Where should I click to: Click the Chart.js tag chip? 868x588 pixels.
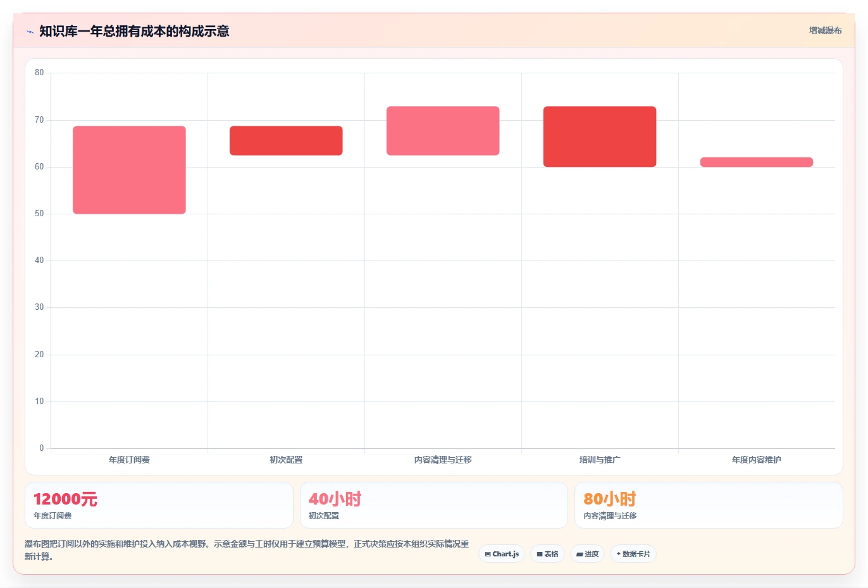tap(502, 554)
